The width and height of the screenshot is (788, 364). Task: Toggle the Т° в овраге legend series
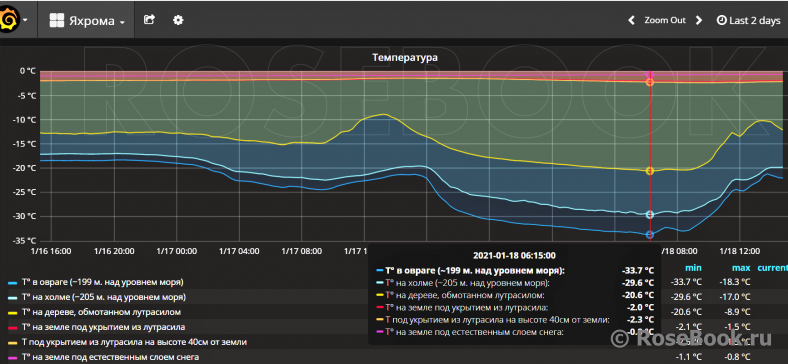pyautogui.click(x=103, y=282)
